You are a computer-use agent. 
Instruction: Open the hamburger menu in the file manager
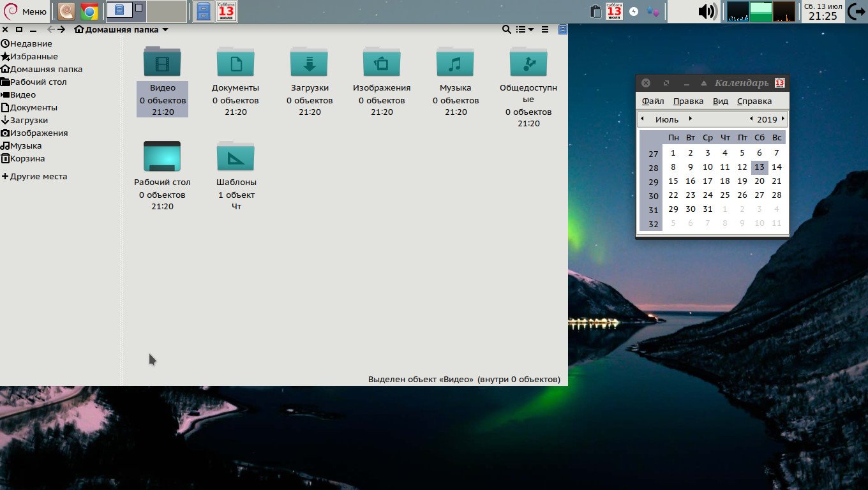pos(545,29)
